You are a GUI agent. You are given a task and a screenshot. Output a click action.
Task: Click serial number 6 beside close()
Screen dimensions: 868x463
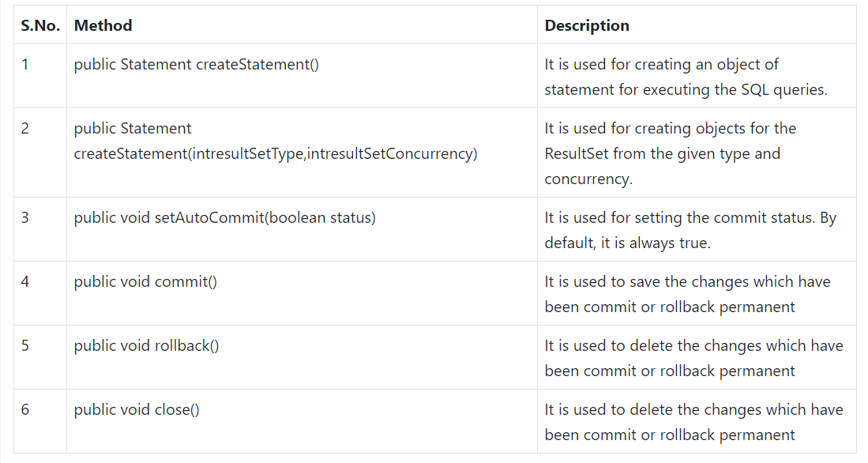pos(25,409)
